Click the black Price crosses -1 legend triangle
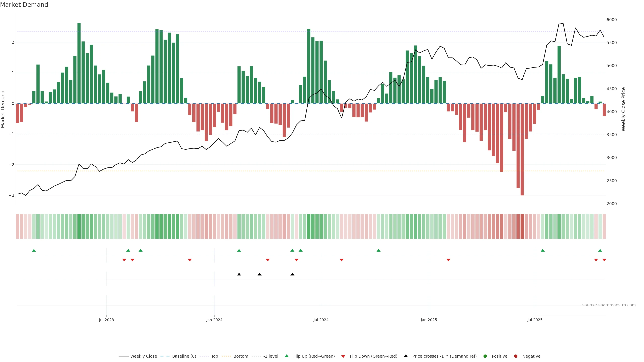 tap(406, 356)
